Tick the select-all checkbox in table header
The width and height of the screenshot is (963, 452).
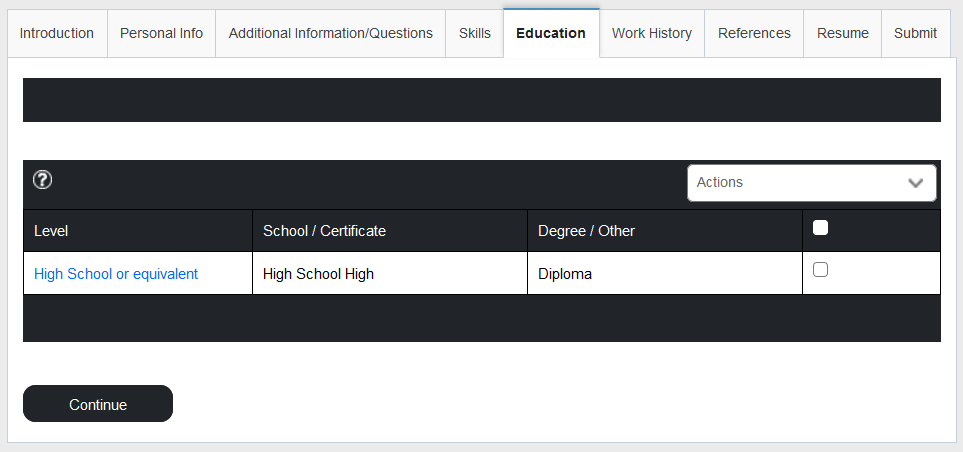coord(820,228)
